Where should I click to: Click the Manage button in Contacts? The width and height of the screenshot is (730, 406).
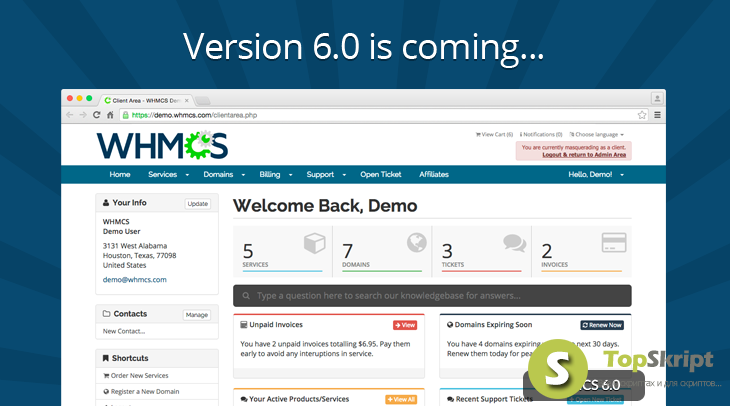click(196, 315)
